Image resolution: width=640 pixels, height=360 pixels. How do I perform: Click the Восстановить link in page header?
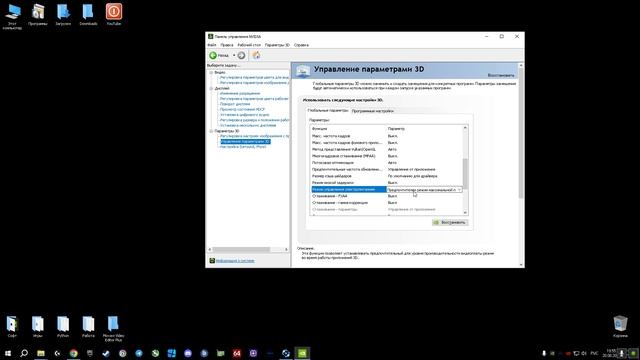coord(501,76)
